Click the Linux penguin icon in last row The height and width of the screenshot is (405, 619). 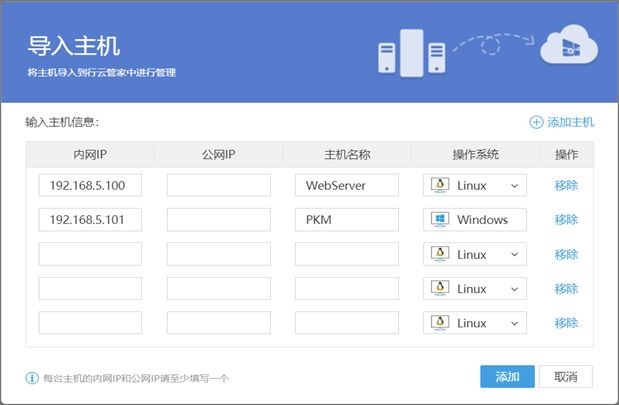click(440, 324)
